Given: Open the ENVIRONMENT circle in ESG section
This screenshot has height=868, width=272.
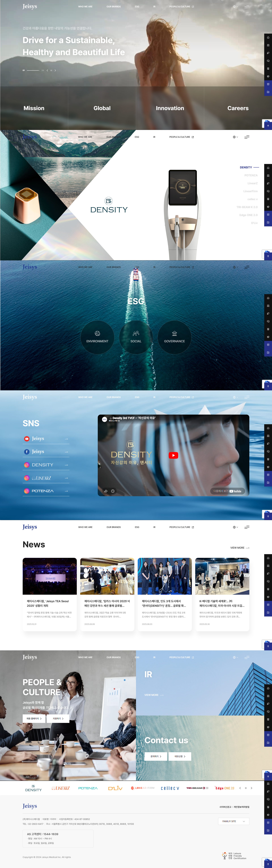Looking at the screenshot, I should point(97,337).
